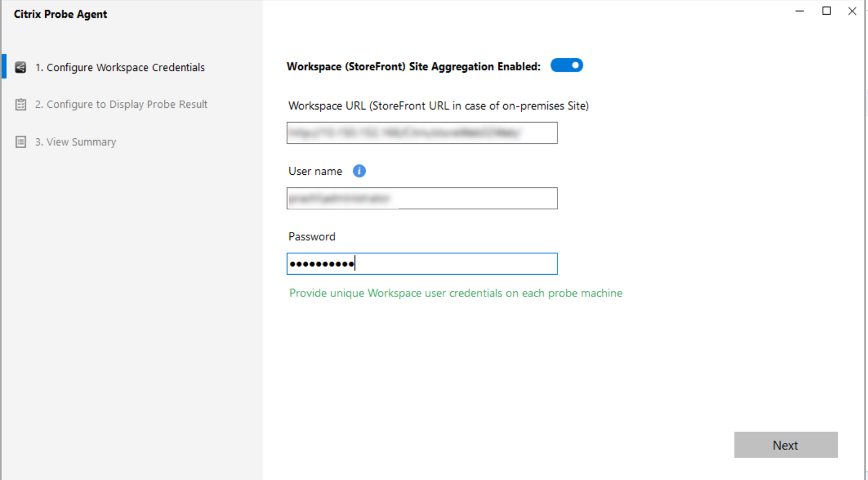Click the Password field label
The height and width of the screenshot is (480, 868).
click(x=311, y=236)
